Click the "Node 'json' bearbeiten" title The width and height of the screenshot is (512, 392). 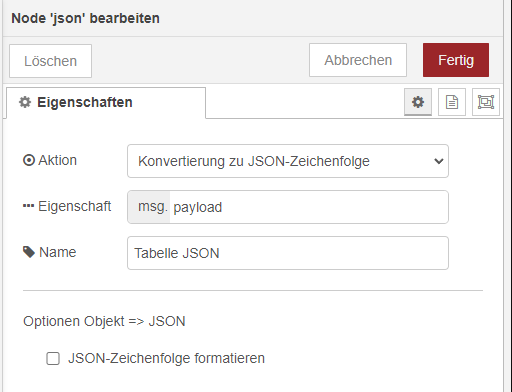[x=85, y=18]
